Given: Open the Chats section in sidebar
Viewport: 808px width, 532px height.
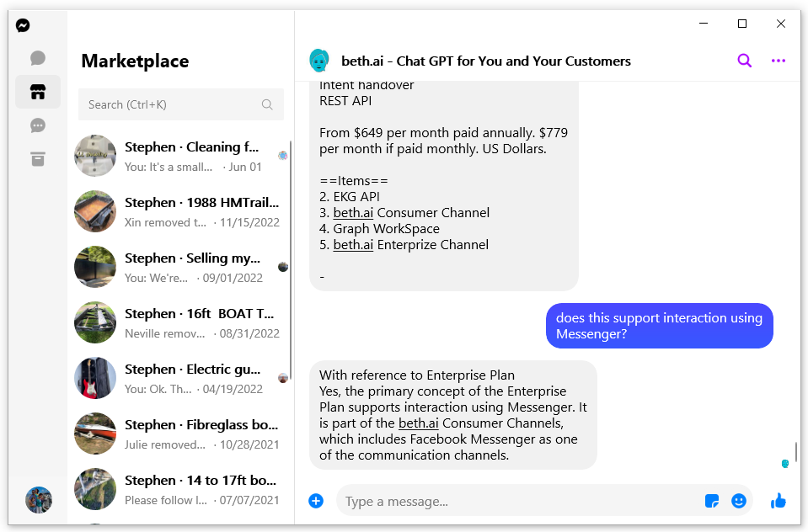Looking at the screenshot, I should coord(38,58).
